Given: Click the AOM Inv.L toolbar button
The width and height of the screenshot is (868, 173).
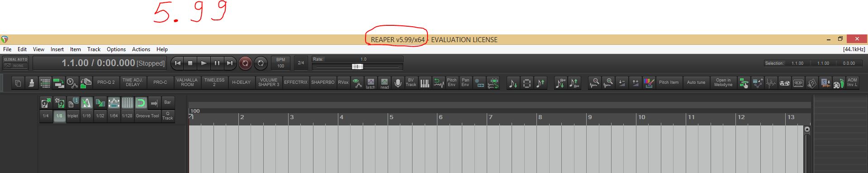Looking at the screenshot, I should click(852, 83).
